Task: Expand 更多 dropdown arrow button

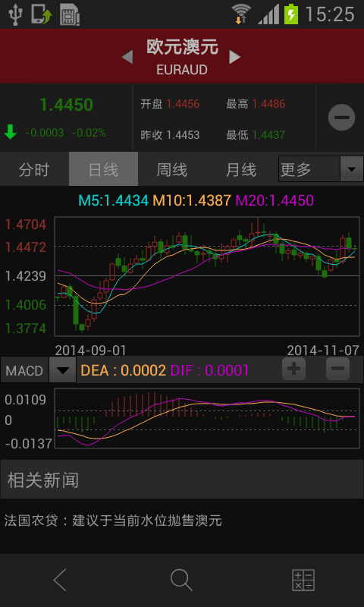Action: [352, 168]
